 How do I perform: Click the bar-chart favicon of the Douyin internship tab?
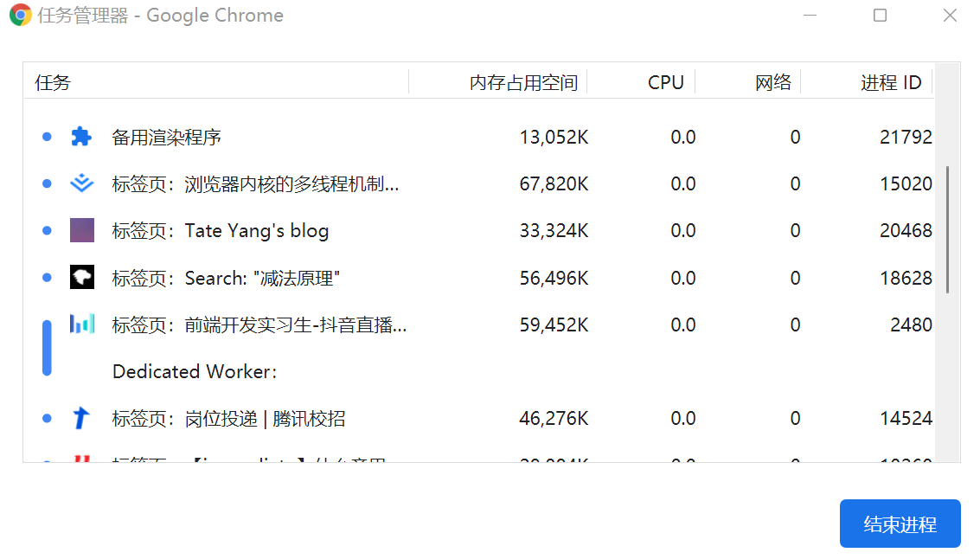click(x=81, y=324)
